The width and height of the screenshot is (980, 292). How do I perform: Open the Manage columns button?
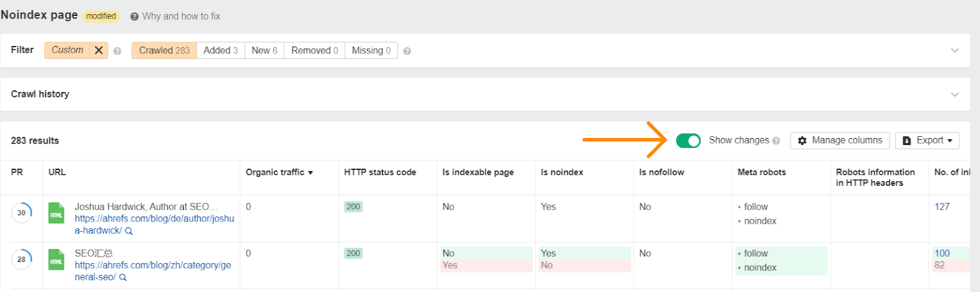tap(840, 140)
